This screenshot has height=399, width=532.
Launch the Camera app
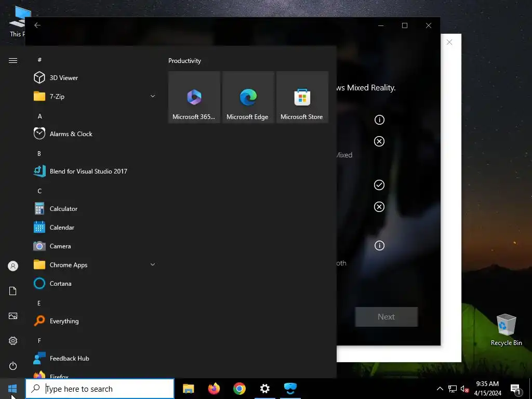(95, 246)
